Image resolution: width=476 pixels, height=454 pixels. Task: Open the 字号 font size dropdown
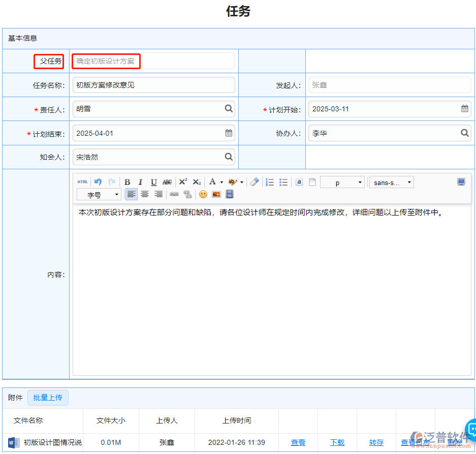point(99,194)
